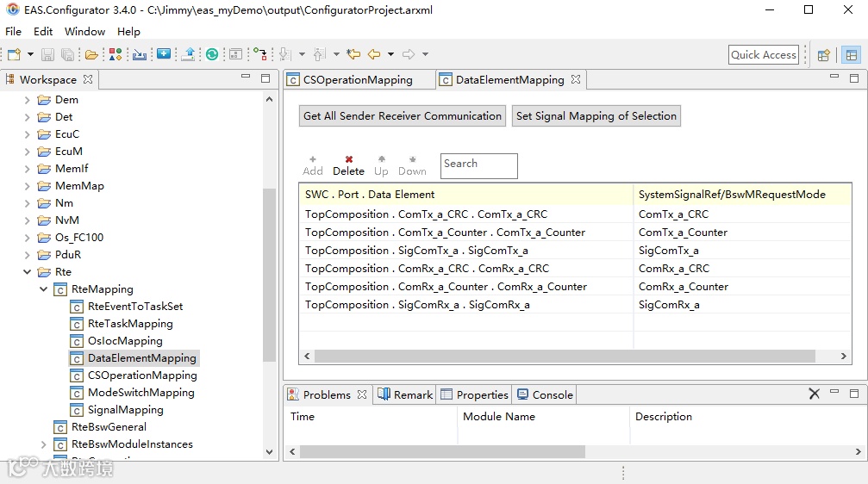
Task: Click the connection routing toolbar icon
Action: [260, 54]
